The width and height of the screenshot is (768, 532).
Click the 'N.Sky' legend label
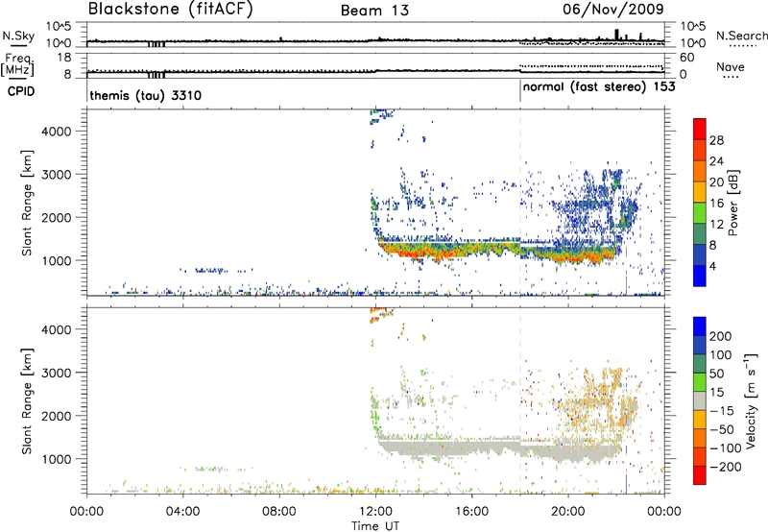18,36
